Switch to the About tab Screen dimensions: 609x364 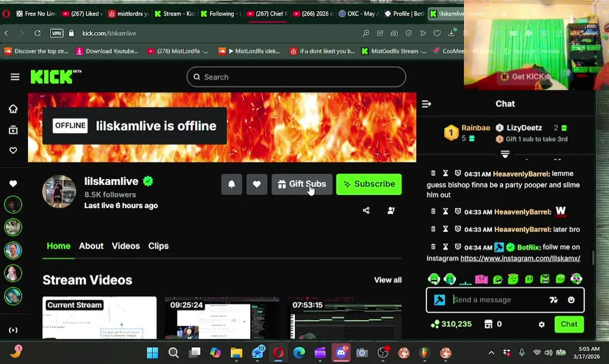click(91, 246)
